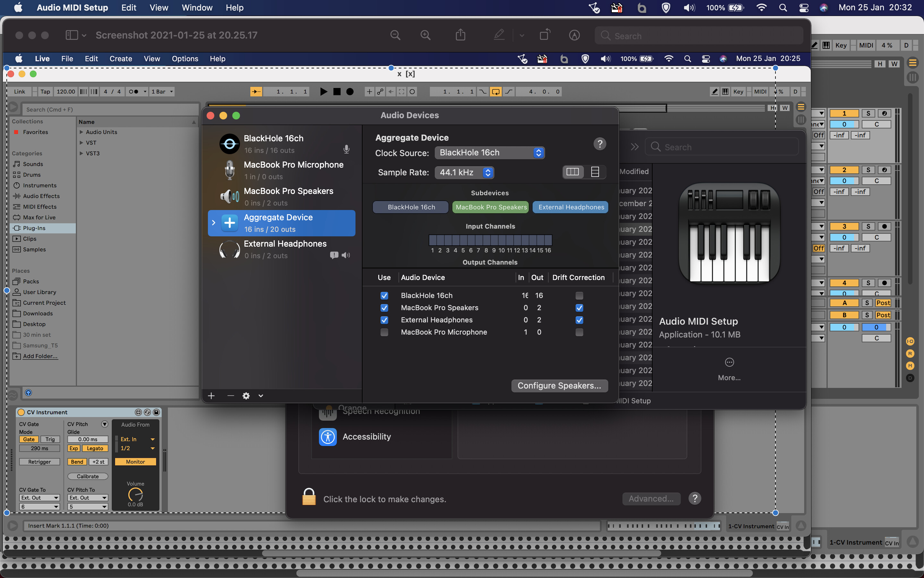Click the Advanced button in Security preferences
Screen dimensions: 924x578
tap(651, 498)
